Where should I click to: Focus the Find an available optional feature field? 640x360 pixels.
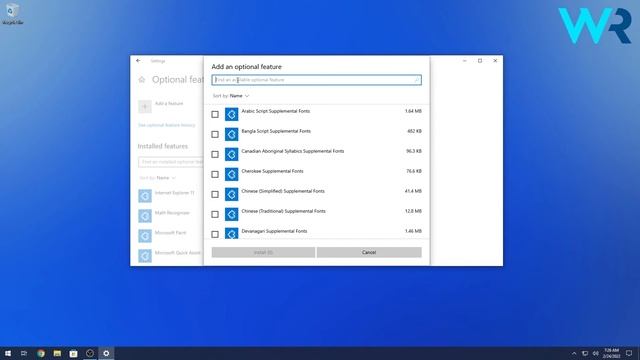point(316,80)
